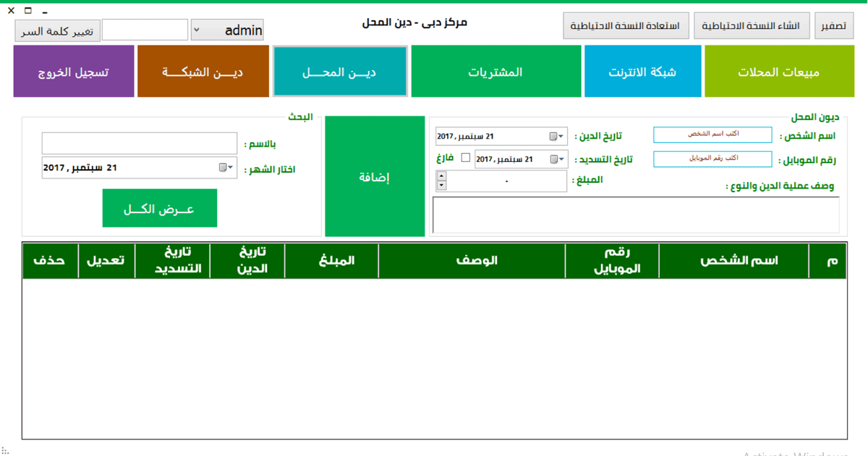Open the تاريخ التسديد date picker dropdown

point(558,159)
